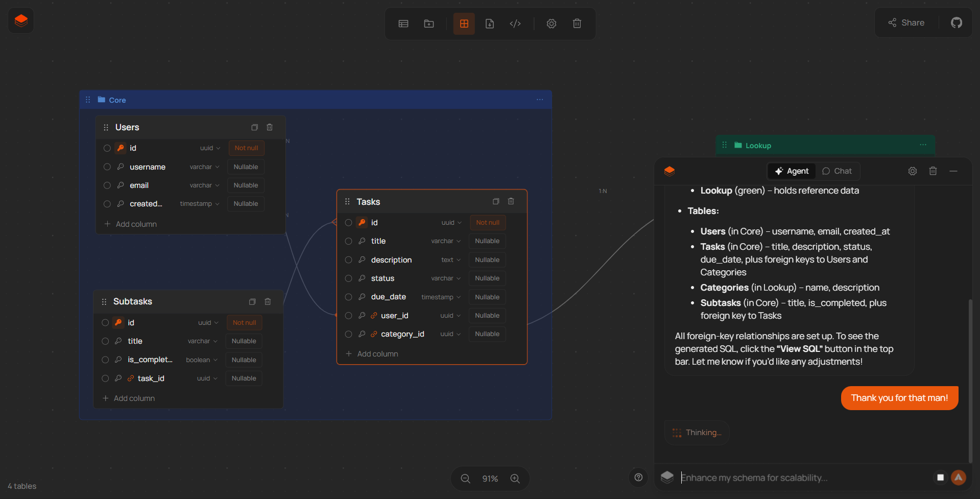Duplicate the Tasks table using copy icon
This screenshot has height=499, width=980.
tap(496, 201)
